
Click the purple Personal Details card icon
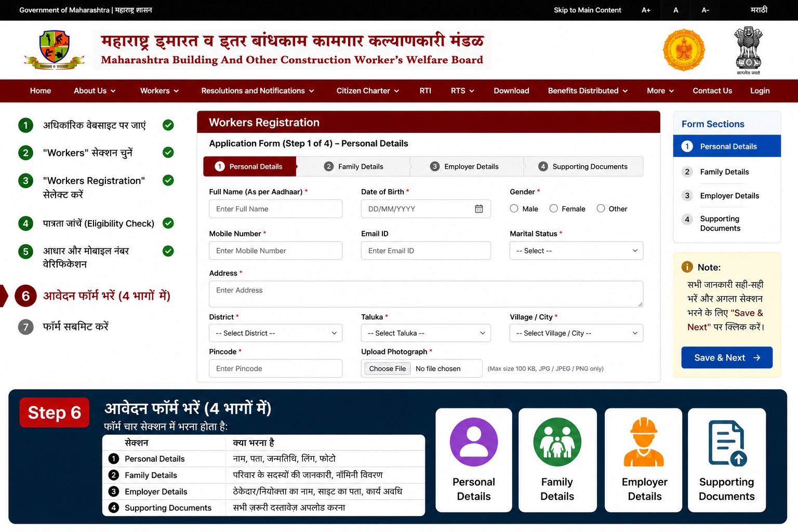[x=474, y=442]
